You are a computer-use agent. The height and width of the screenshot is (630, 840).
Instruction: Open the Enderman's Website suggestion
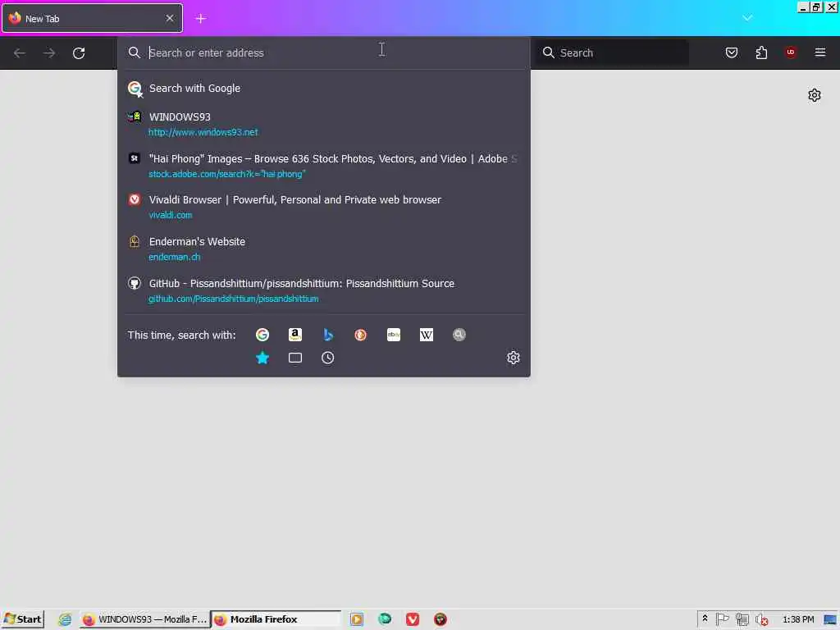pyautogui.click(x=323, y=249)
